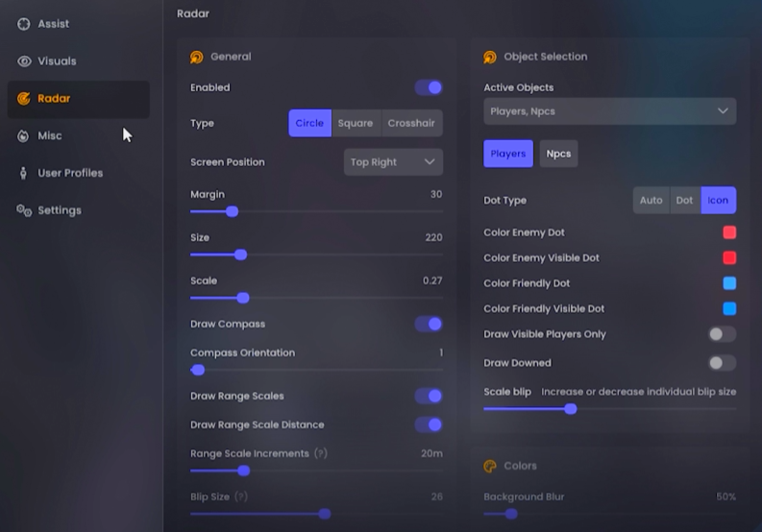The height and width of the screenshot is (532, 762).
Task: Open the Visuals menu
Action: point(78,61)
